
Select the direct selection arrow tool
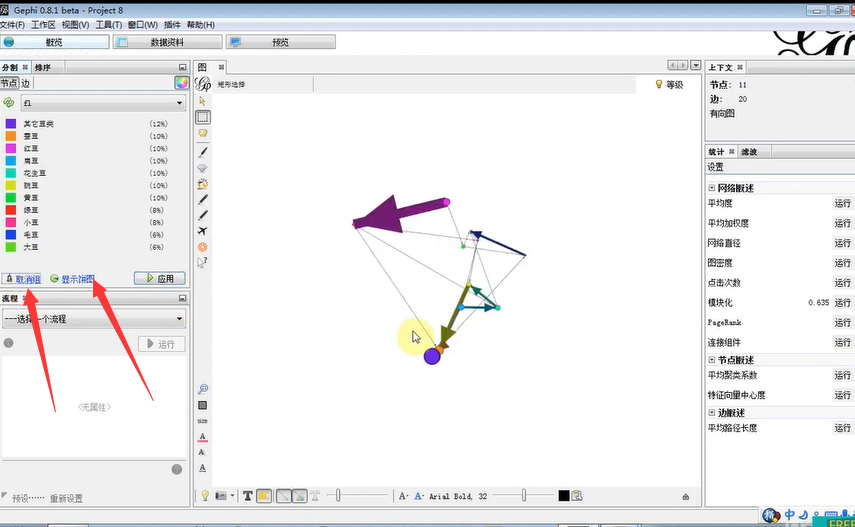[x=202, y=101]
